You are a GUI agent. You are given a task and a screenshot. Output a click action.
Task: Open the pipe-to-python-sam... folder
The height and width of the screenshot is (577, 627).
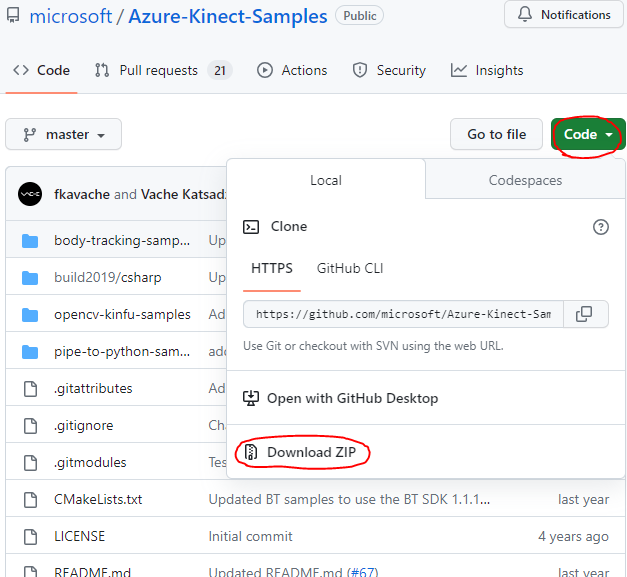pyautogui.click(x=122, y=351)
